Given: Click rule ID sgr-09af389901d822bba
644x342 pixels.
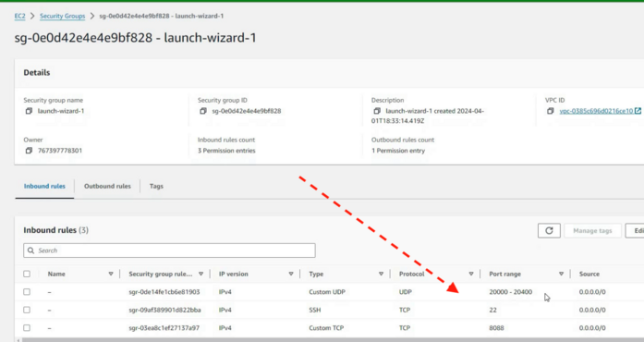Looking at the screenshot, I should click(164, 310).
